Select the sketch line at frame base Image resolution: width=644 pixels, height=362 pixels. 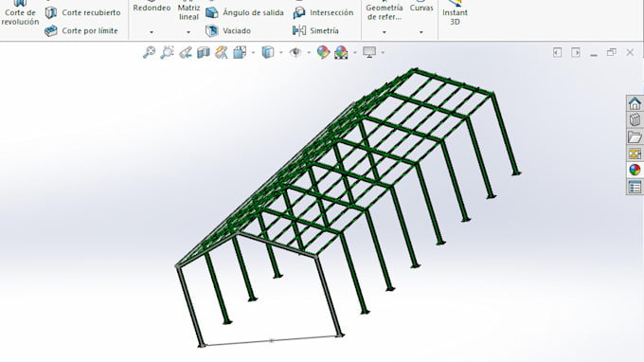coord(271,340)
